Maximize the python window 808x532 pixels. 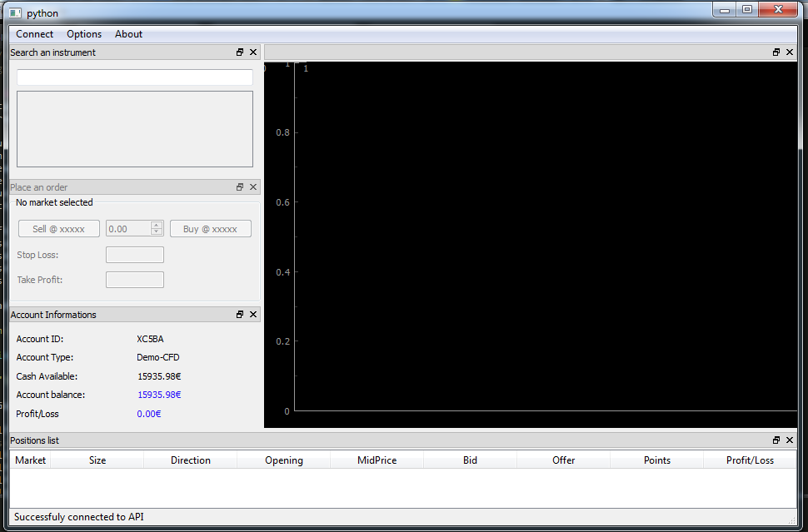tap(747, 10)
